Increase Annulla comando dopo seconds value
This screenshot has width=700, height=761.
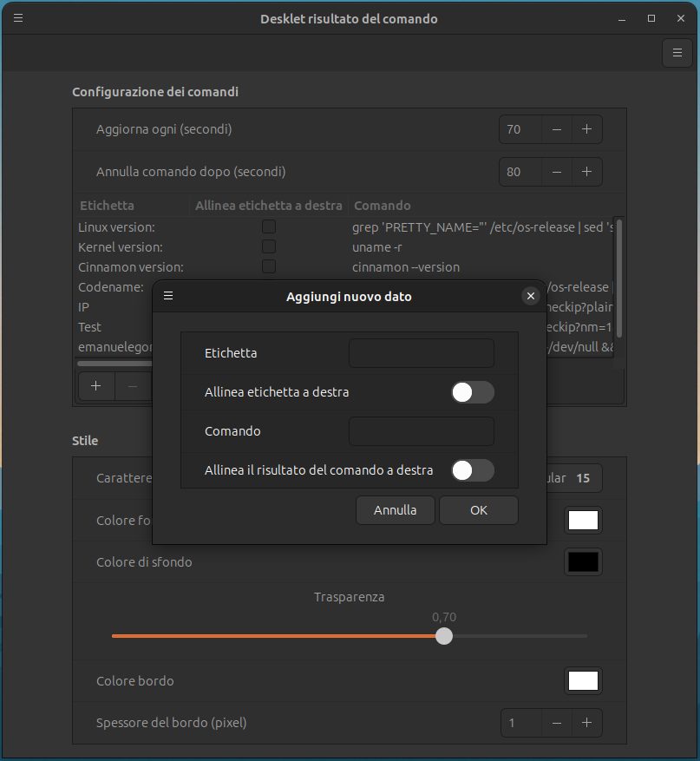(x=586, y=172)
